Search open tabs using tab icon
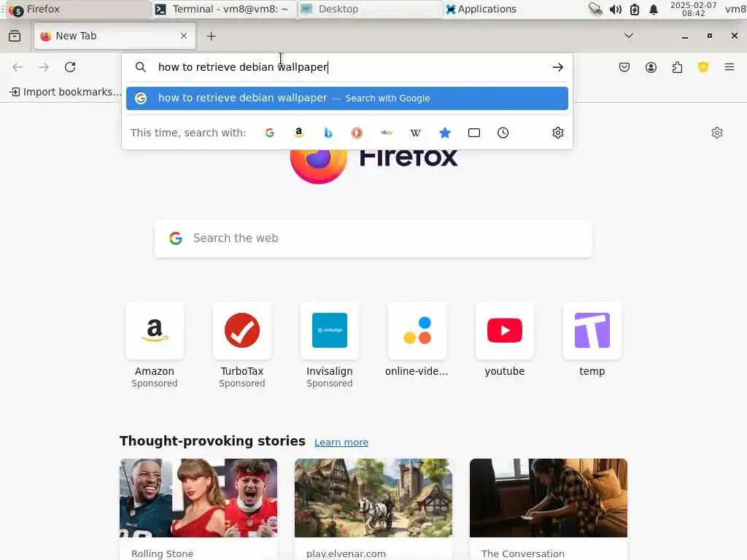Screen dimensions: 747x560 coord(474,133)
